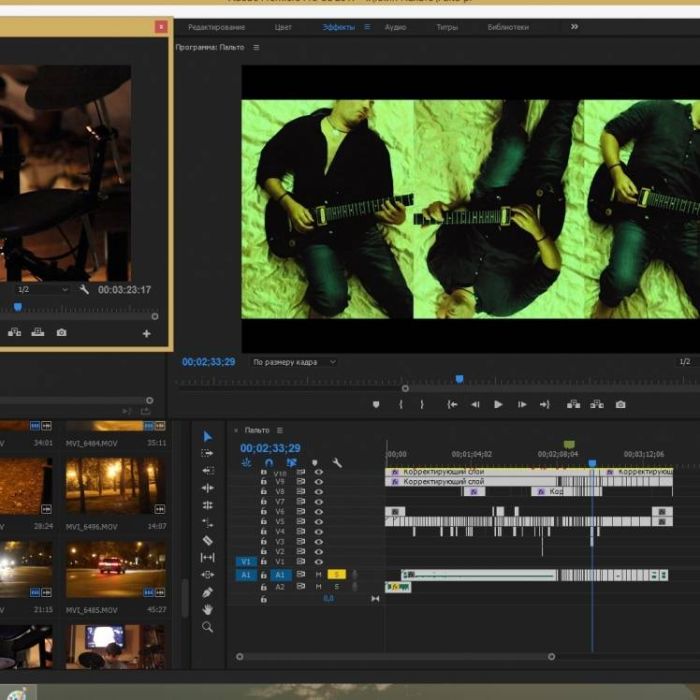Screen dimensions: 700x700
Task: Open 'По размеру кадра' zoom dropdown
Action: pos(294,362)
